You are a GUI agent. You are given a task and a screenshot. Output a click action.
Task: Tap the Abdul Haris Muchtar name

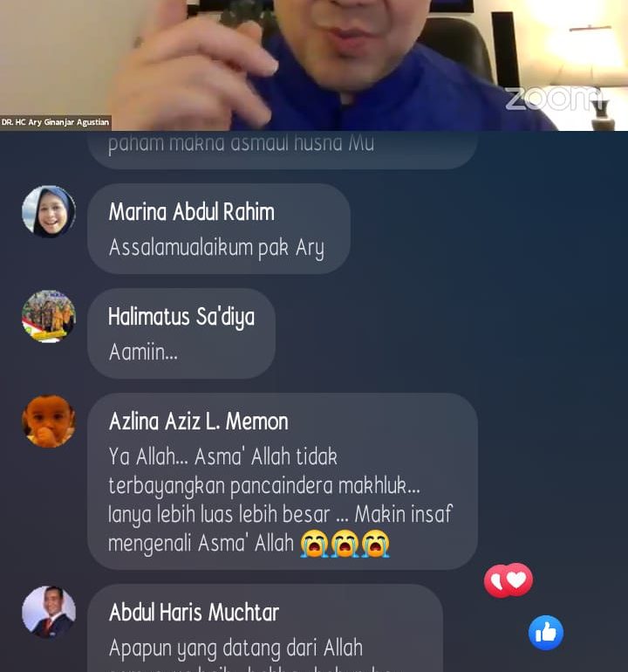pyautogui.click(x=194, y=612)
